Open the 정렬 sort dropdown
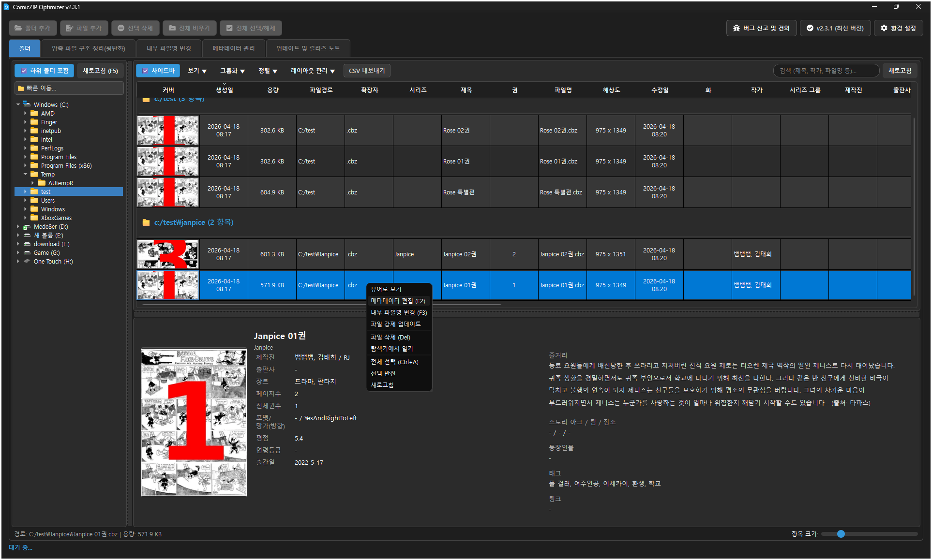This screenshot has width=932, height=560. (268, 71)
